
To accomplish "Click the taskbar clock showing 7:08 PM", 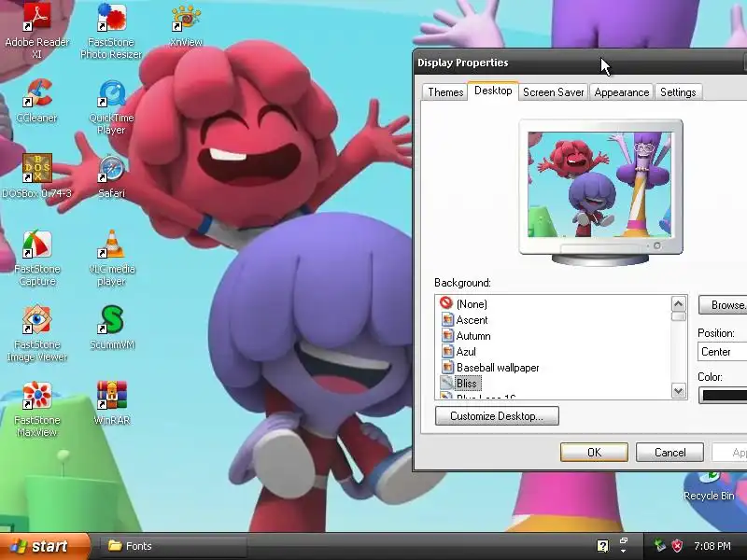I will (x=712, y=546).
